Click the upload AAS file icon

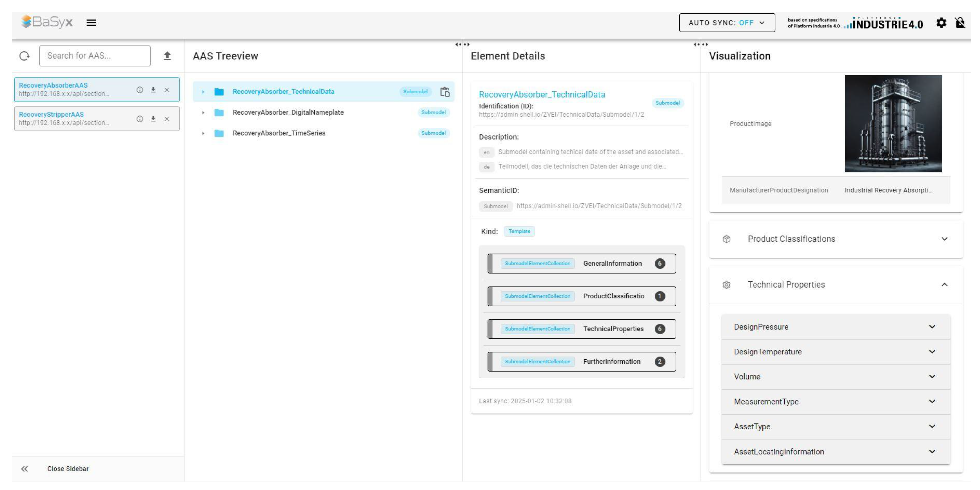(x=167, y=56)
